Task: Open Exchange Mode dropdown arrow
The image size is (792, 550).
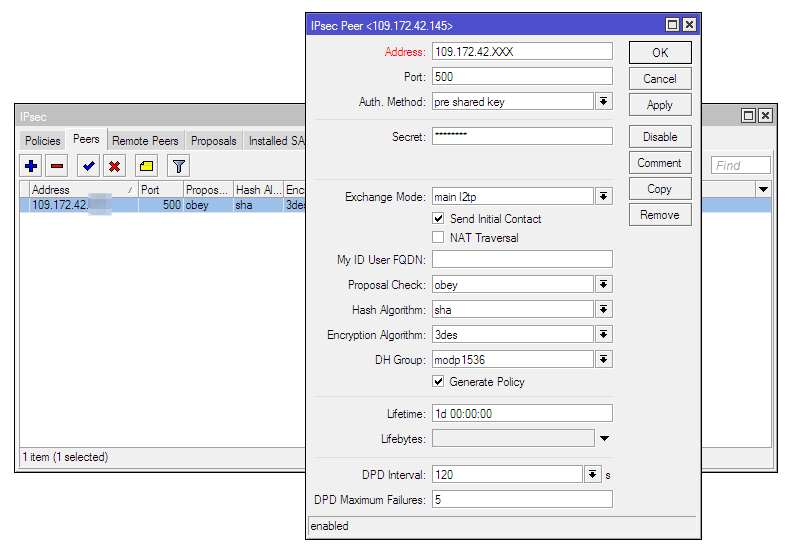Action: point(604,196)
